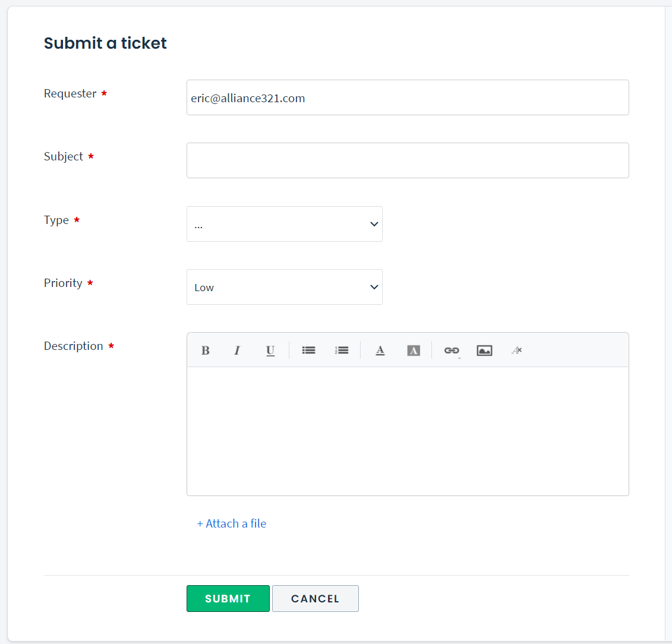The width and height of the screenshot is (672, 644).
Task: Create a numbered list in the description
Action: [x=342, y=350]
